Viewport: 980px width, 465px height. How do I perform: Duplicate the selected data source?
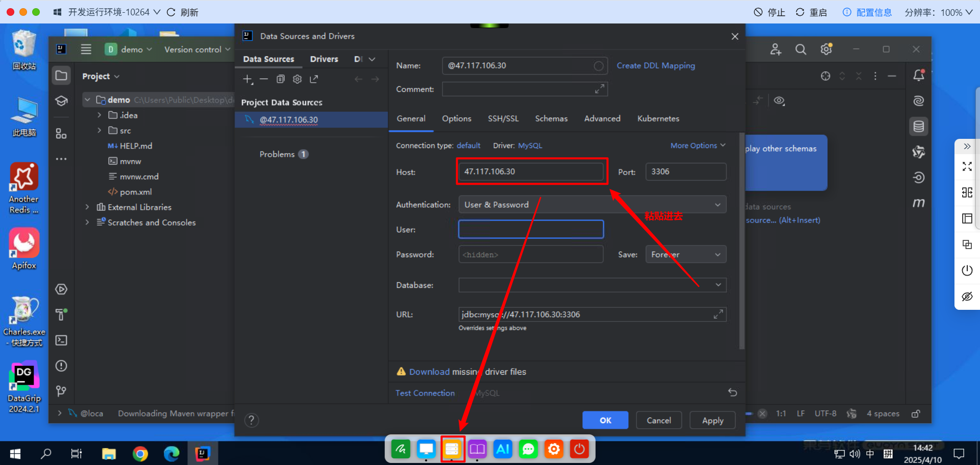pyautogui.click(x=281, y=79)
